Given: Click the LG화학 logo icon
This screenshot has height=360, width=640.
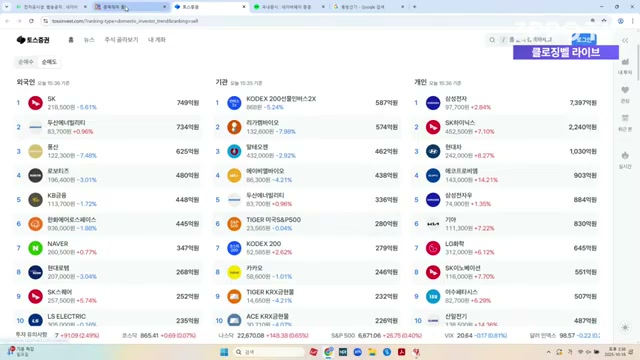Looking at the screenshot, I should tap(433, 248).
